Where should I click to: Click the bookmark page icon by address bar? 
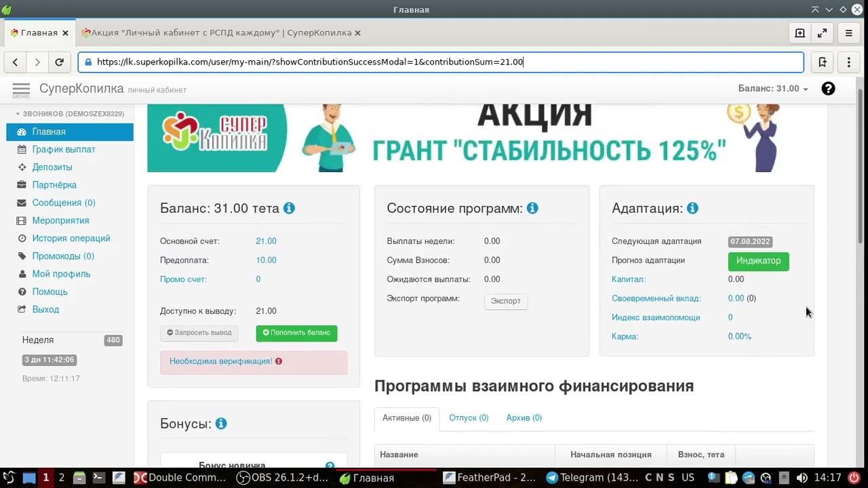tap(823, 62)
